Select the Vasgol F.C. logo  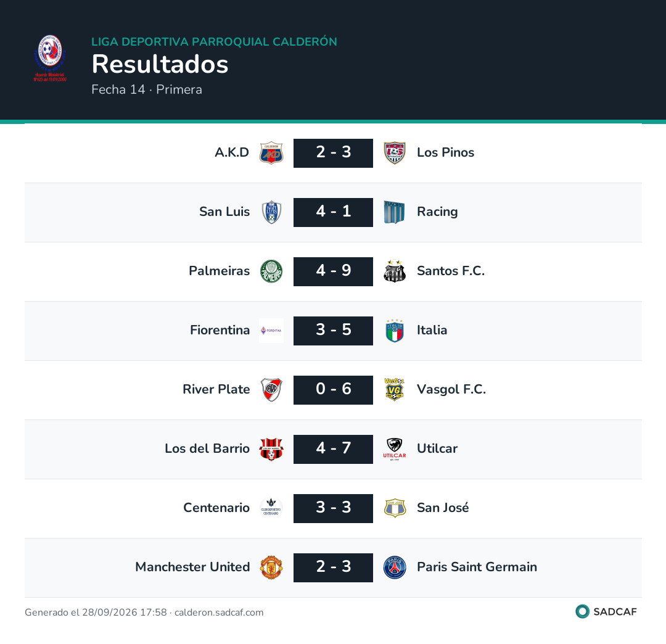coord(395,390)
